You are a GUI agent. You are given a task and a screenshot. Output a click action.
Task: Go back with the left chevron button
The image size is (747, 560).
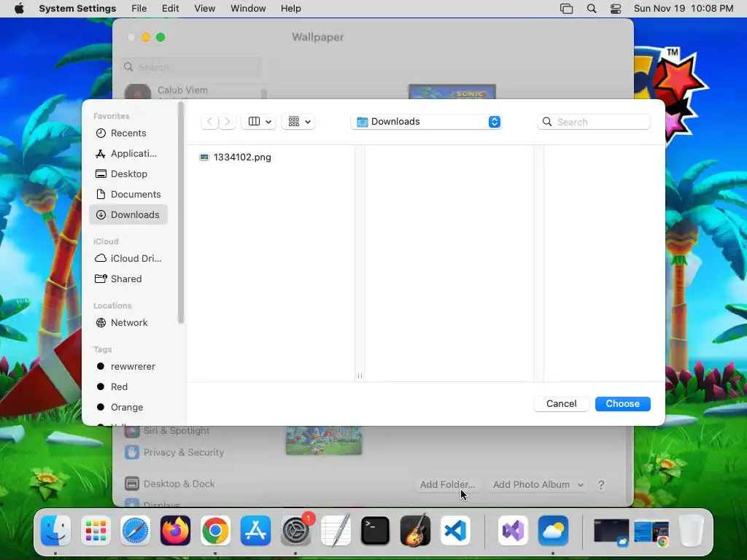click(x=209, y=122)
